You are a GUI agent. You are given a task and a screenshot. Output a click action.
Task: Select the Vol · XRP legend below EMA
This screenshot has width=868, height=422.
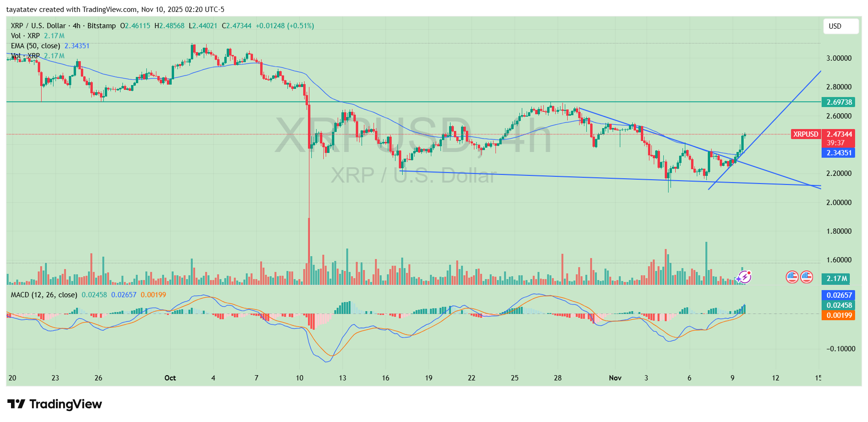click(x=25, y=56)
